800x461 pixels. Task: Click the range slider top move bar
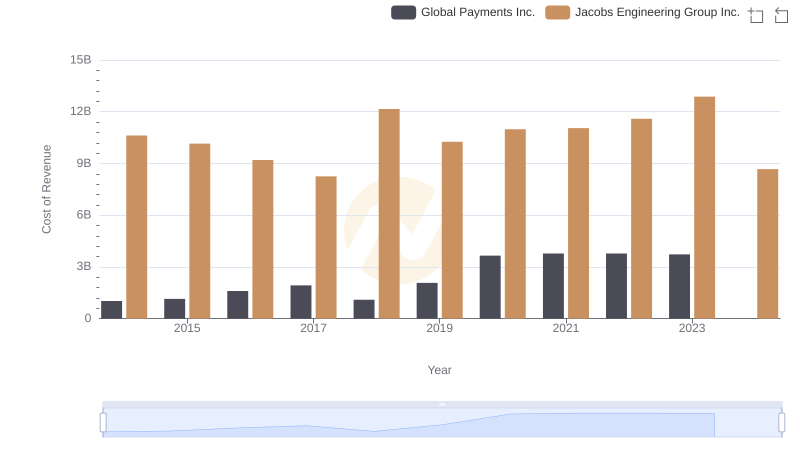(442, 404)
